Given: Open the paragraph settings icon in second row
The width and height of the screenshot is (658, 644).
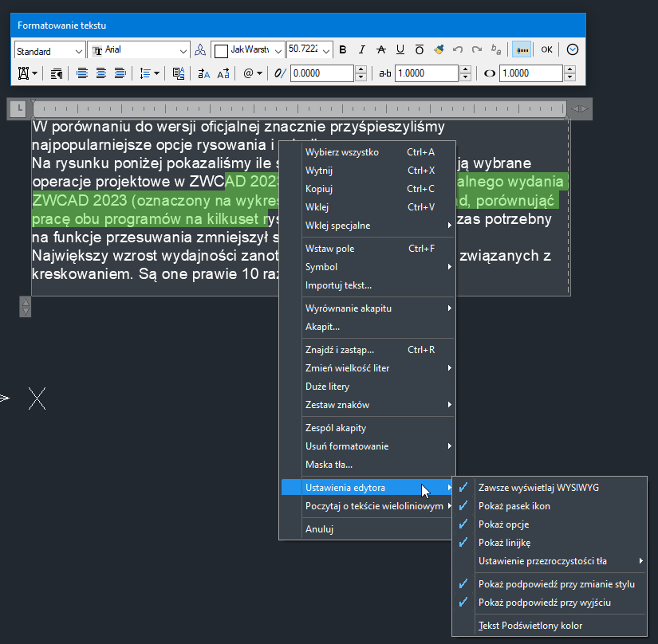Looking at the screenshot, I should [57, 74].
